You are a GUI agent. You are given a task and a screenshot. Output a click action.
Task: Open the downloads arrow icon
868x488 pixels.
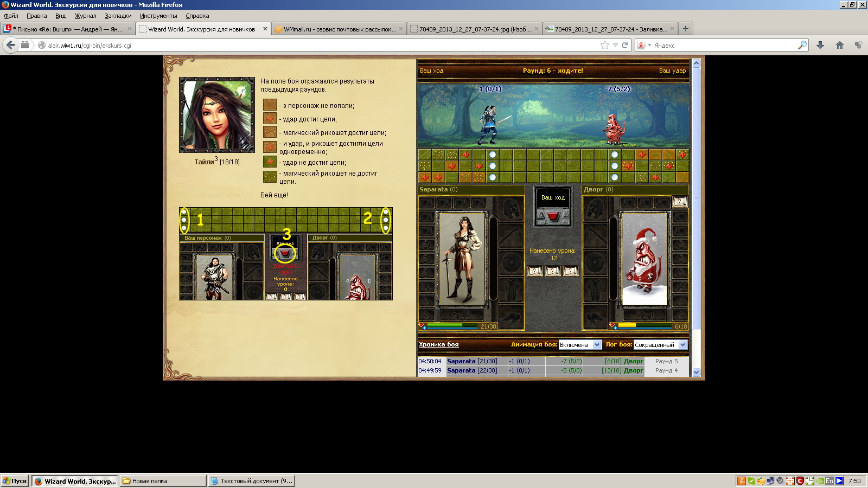click(820, 45)
